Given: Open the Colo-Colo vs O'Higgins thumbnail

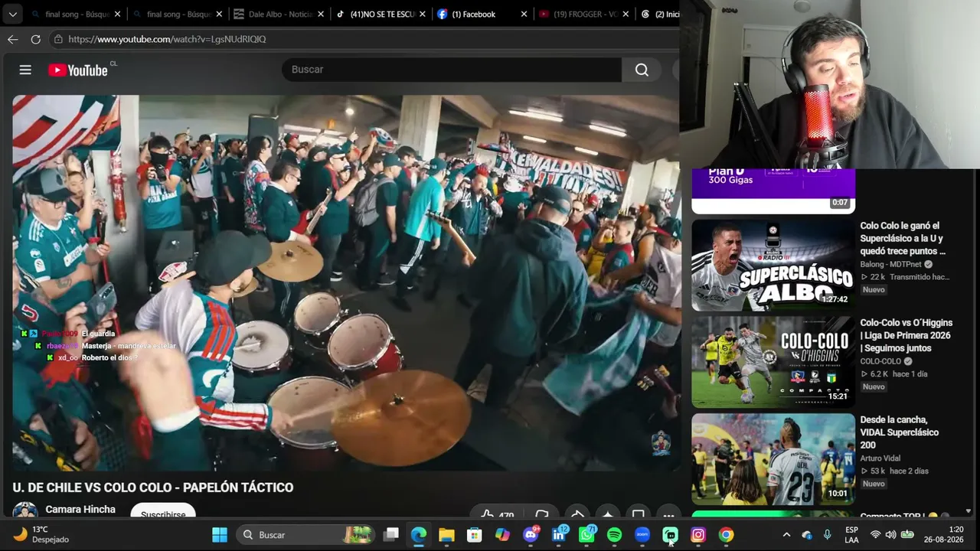Looking at the screenshot, I should (x=773, y=362).
